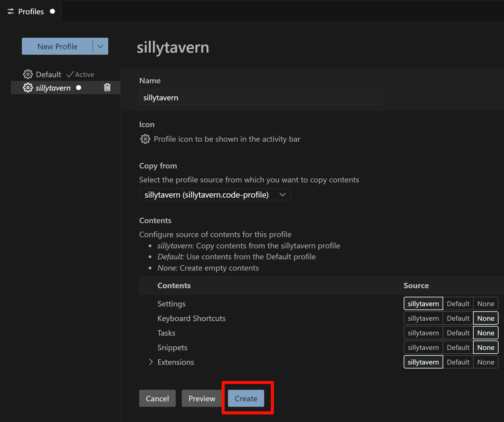The width and height of the screenshot is (504, 422).
Task: Click 'Profile icon to be shown' description text
Action: click(227, 139)
